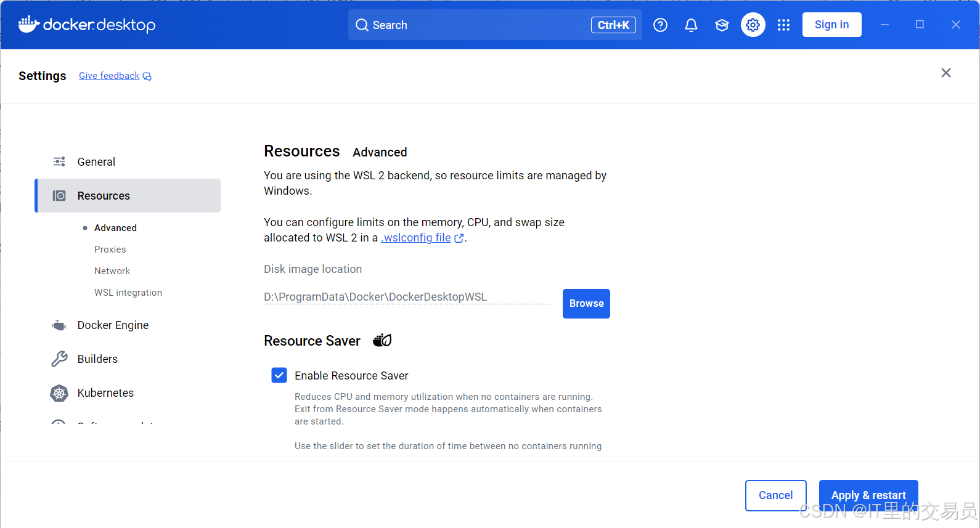
Task: Click the Builders wrench icon
Action: coord(59,359)
